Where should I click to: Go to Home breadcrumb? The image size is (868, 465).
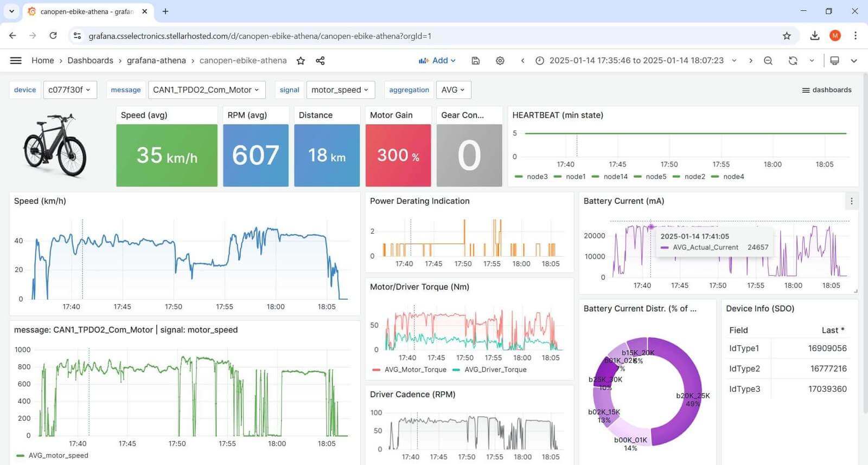[x=42, y=61]
